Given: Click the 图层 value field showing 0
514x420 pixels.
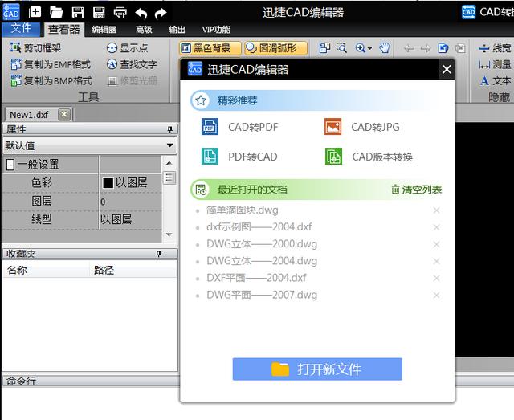Looking at the screenshot, I should pos(130,202).
